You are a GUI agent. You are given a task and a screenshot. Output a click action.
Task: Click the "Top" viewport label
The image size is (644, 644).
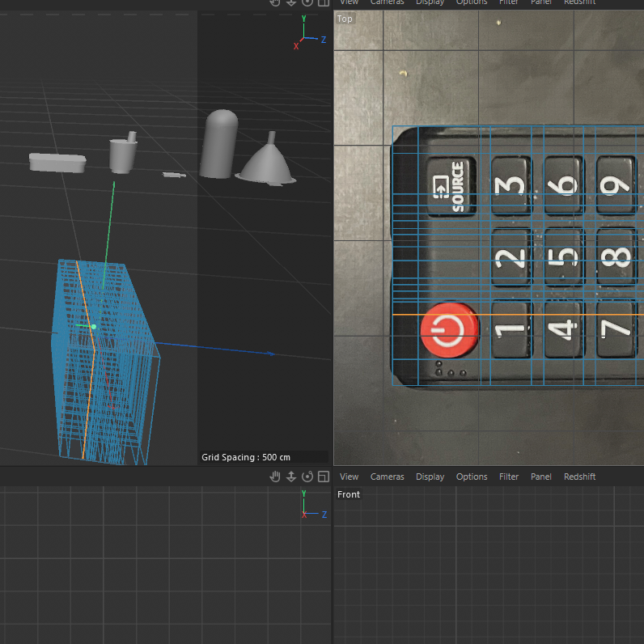(x=345, y=19)
